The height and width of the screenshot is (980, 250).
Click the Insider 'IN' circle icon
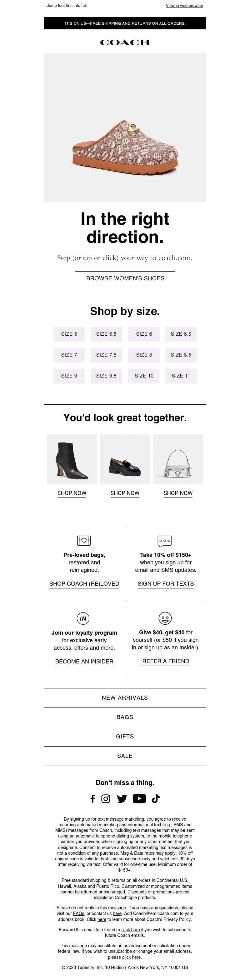pyautogui.click(x=83, y=618)
